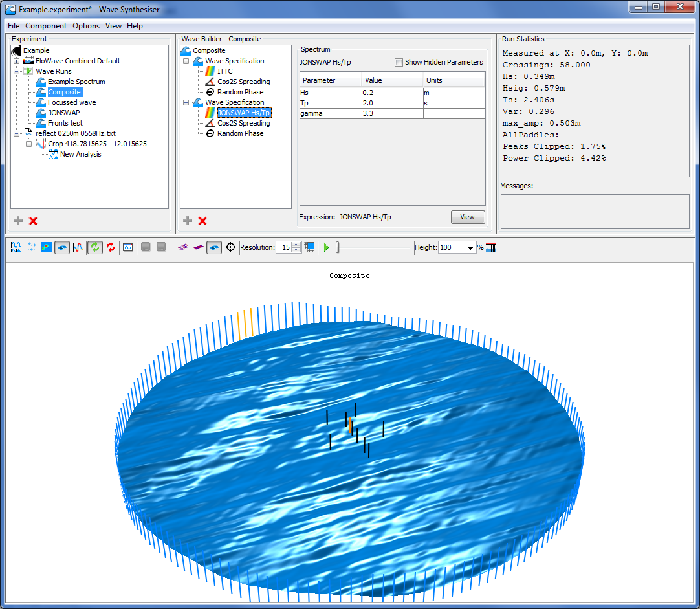This screenshot has height=609, width=700.
Task: Click the View button beside Expression
Action: [x=467, y=217]
